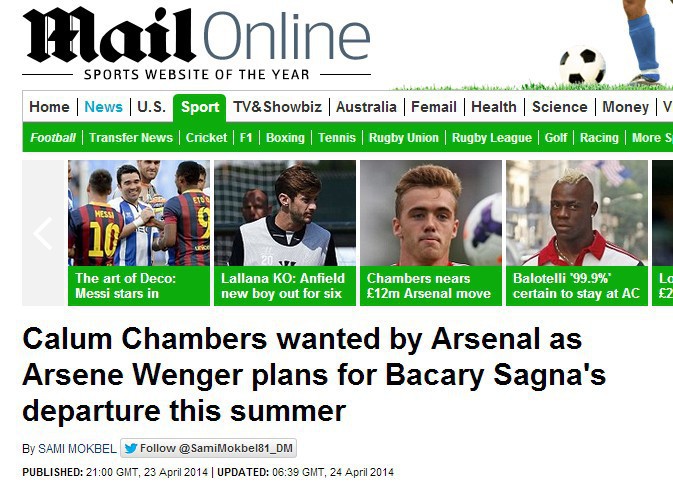Screen dimensions: 673x485
Task: Select the Rugby Union submenu
Action: click(403, 138)
